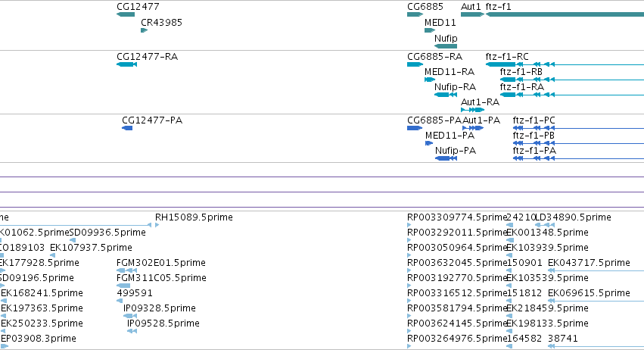
Task: Select the Nufip-PA protein glyph
Action: pyautogui.click(x=446, y=158)
